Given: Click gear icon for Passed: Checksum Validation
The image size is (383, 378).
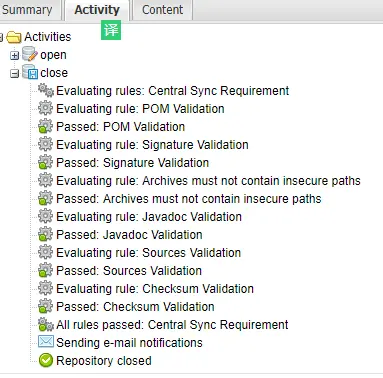Looking at the screenshot, I should click(46, 307).
